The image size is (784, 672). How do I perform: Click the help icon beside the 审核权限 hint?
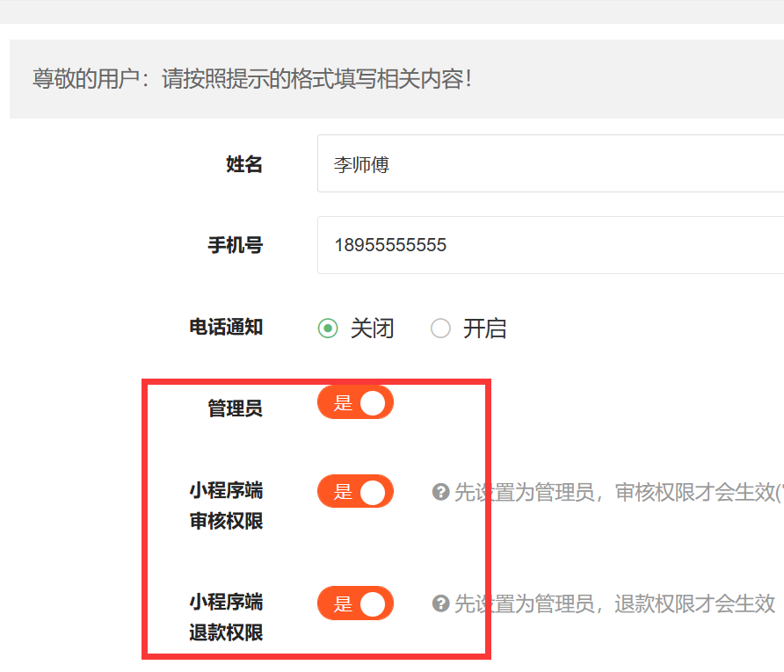[440, 492]
